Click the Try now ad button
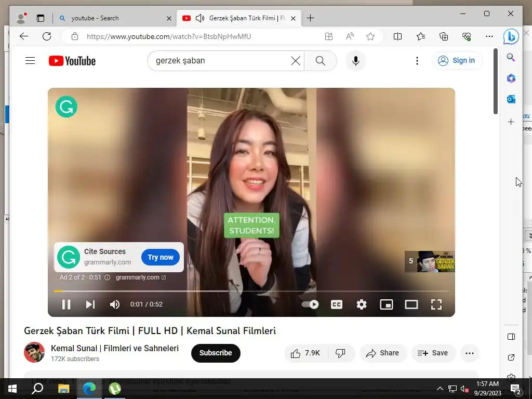 coord(161,257)
